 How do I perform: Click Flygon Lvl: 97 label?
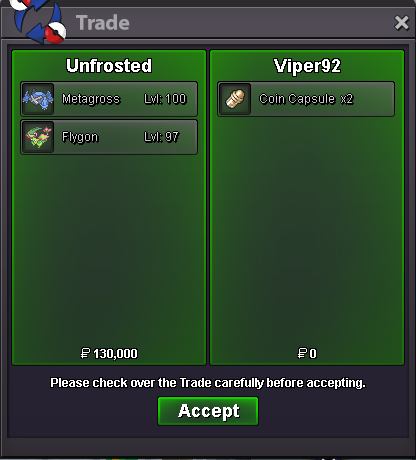pos(161,137)
